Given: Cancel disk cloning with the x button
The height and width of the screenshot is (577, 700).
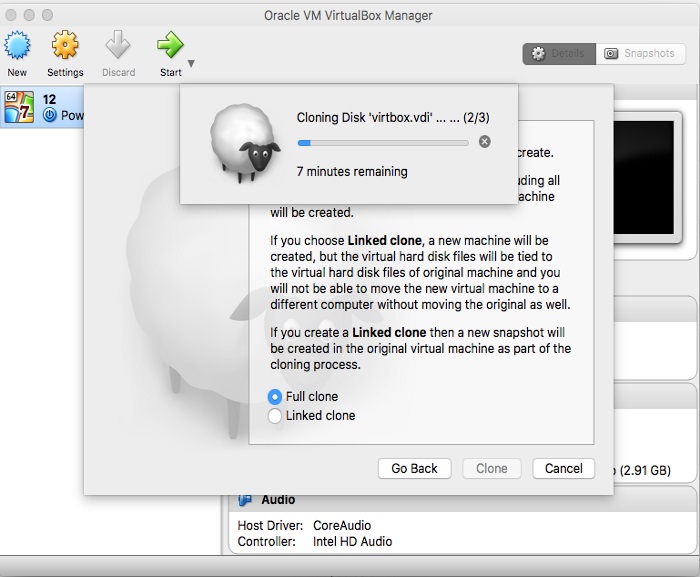Looking at the screenshot, I should tap(485, 142).
